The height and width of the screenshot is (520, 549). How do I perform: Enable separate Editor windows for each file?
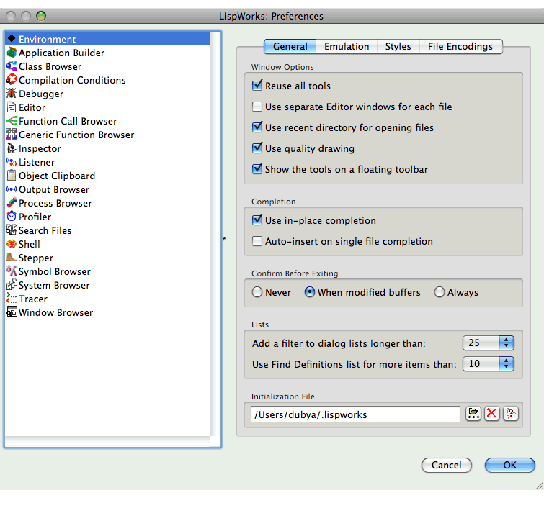coord(257,106)
